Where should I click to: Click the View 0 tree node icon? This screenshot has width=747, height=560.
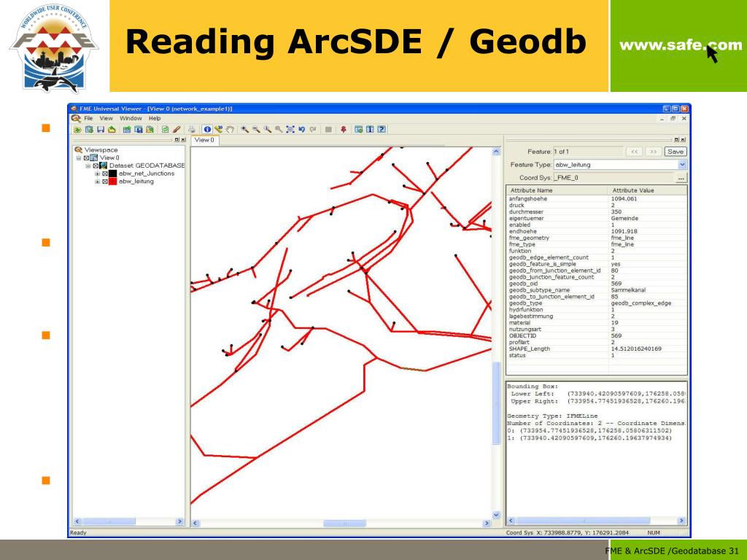(94, 157)
